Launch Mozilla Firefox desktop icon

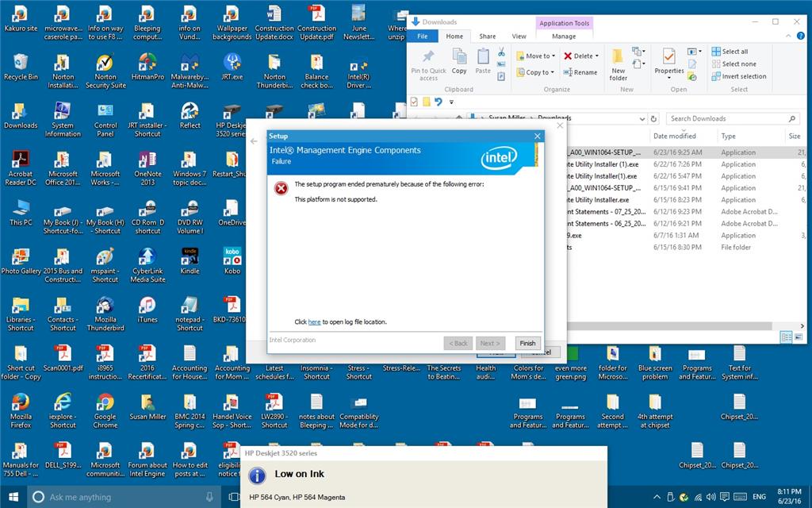coord(21,411)
